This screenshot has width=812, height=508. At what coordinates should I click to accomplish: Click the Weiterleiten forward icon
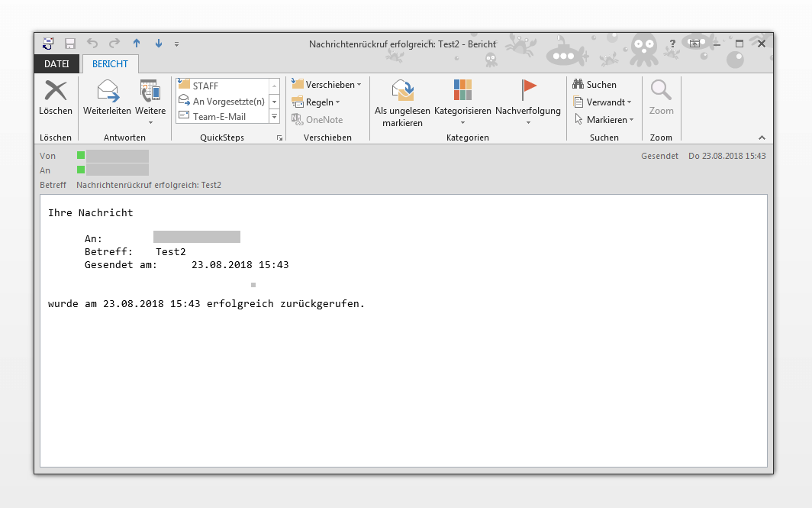pos(107,92)
